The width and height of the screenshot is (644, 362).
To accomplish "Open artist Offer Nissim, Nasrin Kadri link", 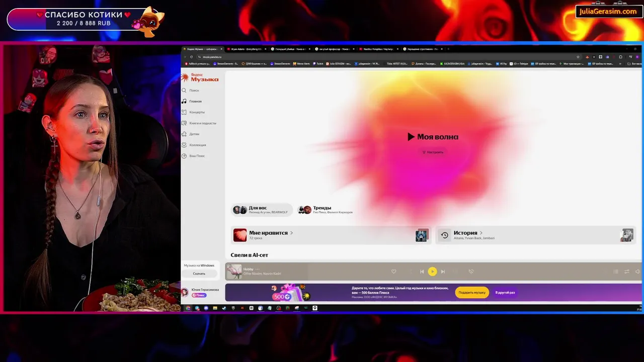I will click(x=262, y=274).
